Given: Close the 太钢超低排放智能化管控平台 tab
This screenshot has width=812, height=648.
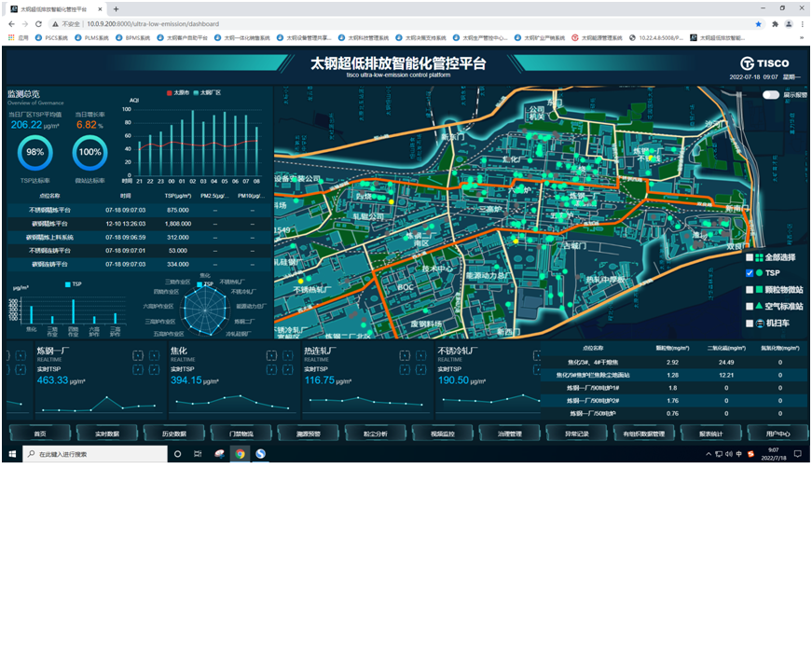Looking at the screenshot, I should [x=100, y=8].
